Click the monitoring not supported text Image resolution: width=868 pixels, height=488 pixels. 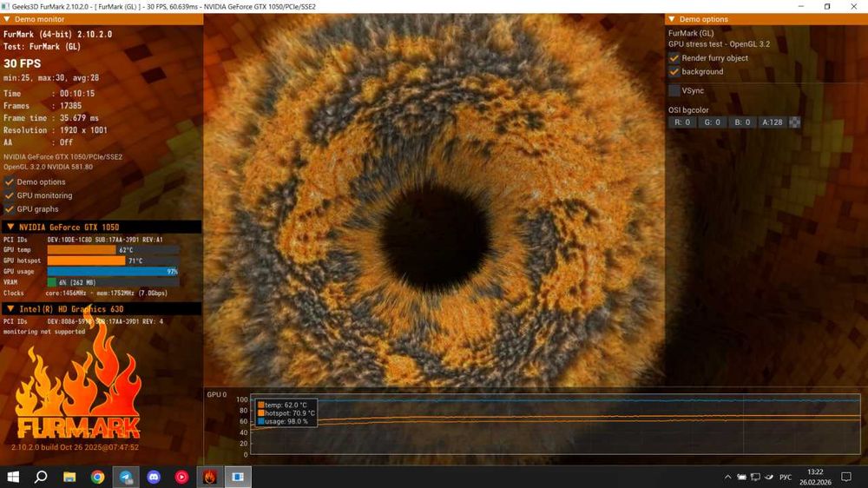point(44,332)
